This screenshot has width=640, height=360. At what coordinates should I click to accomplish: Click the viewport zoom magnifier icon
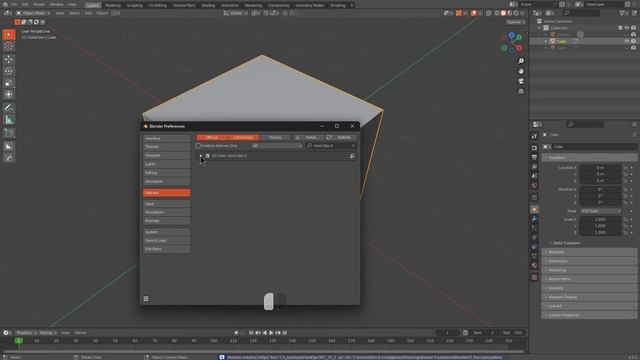(521, 61)
